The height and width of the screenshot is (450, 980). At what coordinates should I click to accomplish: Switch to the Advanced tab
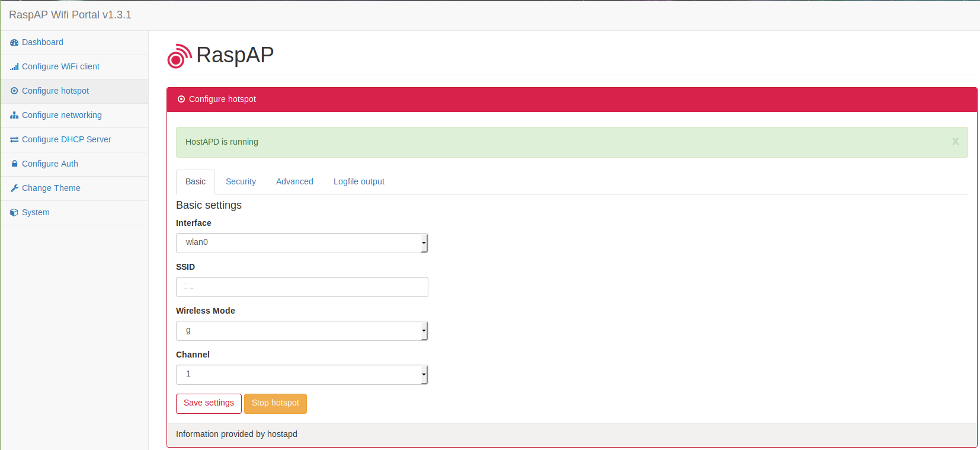294,182
